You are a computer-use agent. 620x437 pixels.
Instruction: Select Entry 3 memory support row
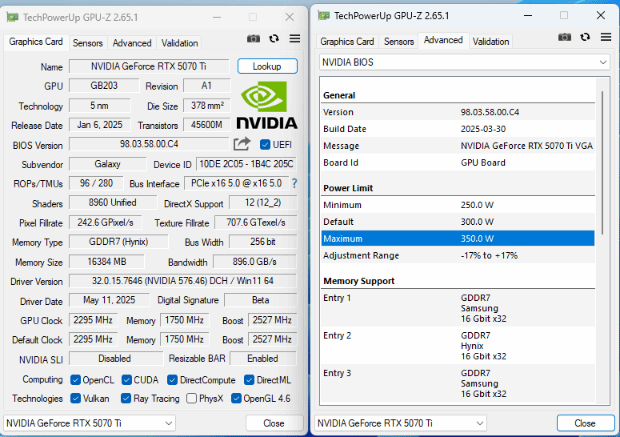[x=458, y=383]
